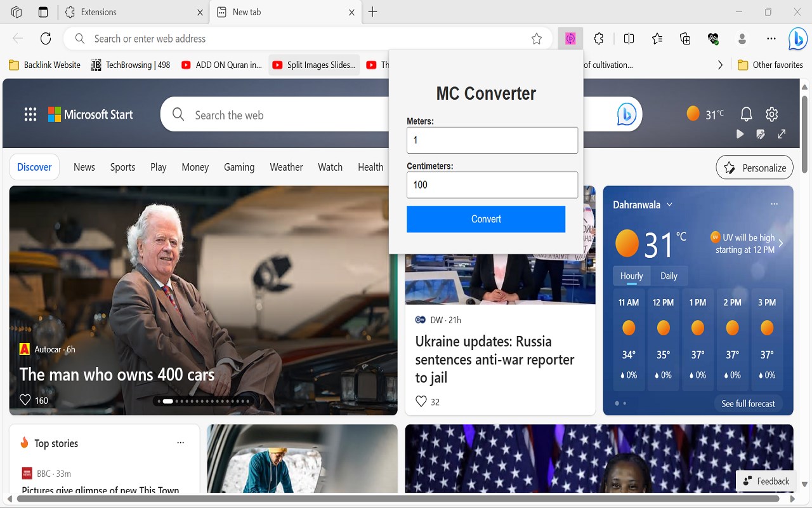Click the Meters input field

point(492,140)
